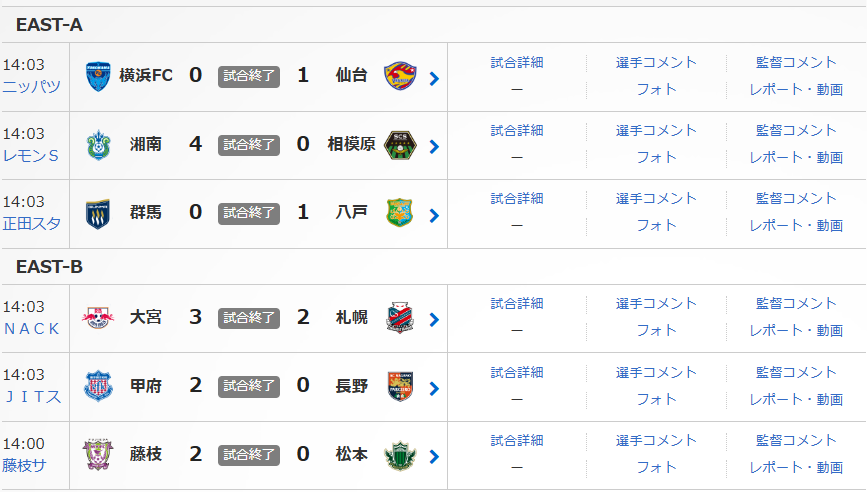Expand the Omiya vs Sapporo match chevron
867x492 pixels.
coord(434,320)
